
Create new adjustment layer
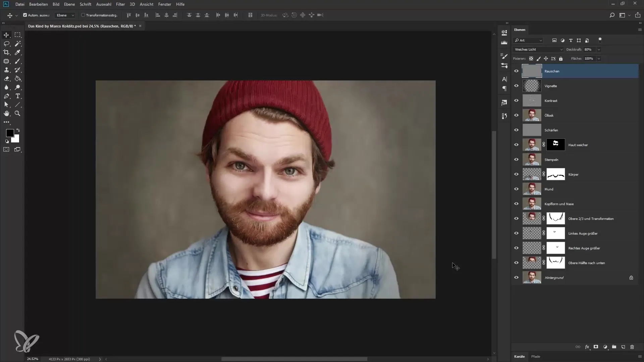click(605, 347)
